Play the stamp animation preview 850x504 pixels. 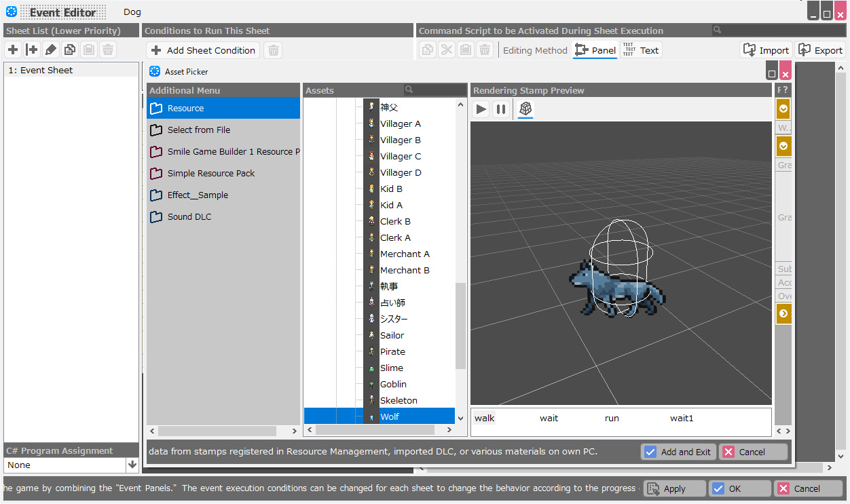pyautogui.click(x=481, y=109)
